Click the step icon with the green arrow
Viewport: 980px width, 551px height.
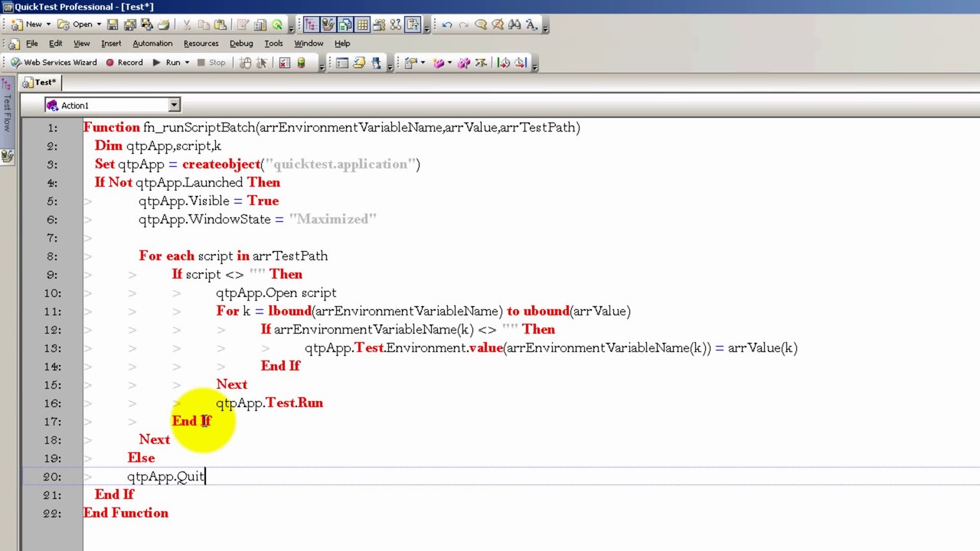pyautogui.click(x=503, y=63)
